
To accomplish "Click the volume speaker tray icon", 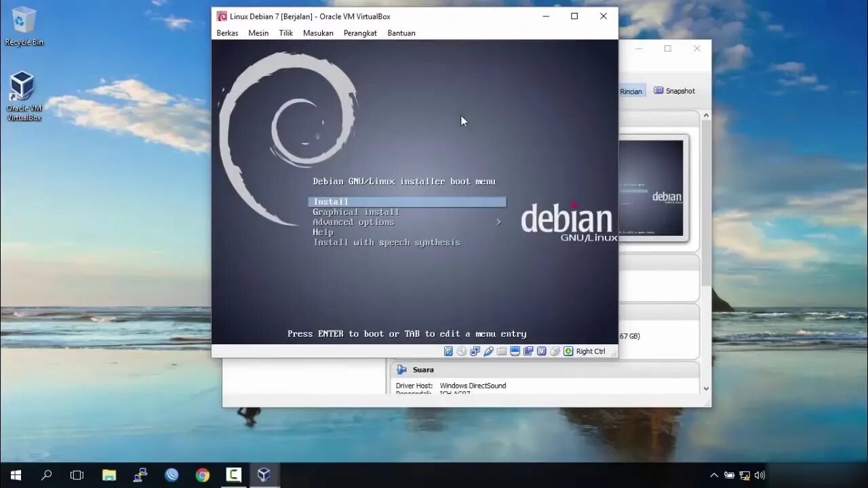I will point(760,476).
